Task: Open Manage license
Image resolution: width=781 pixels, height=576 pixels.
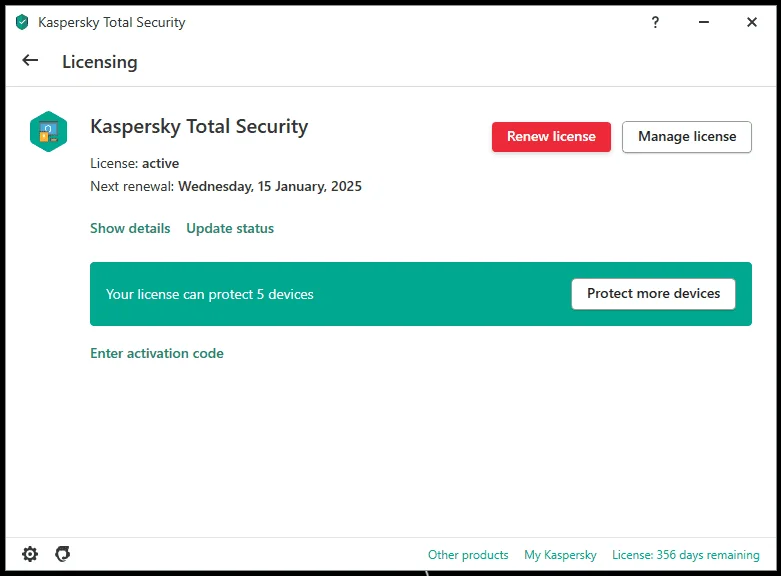Action: point(686,137)
